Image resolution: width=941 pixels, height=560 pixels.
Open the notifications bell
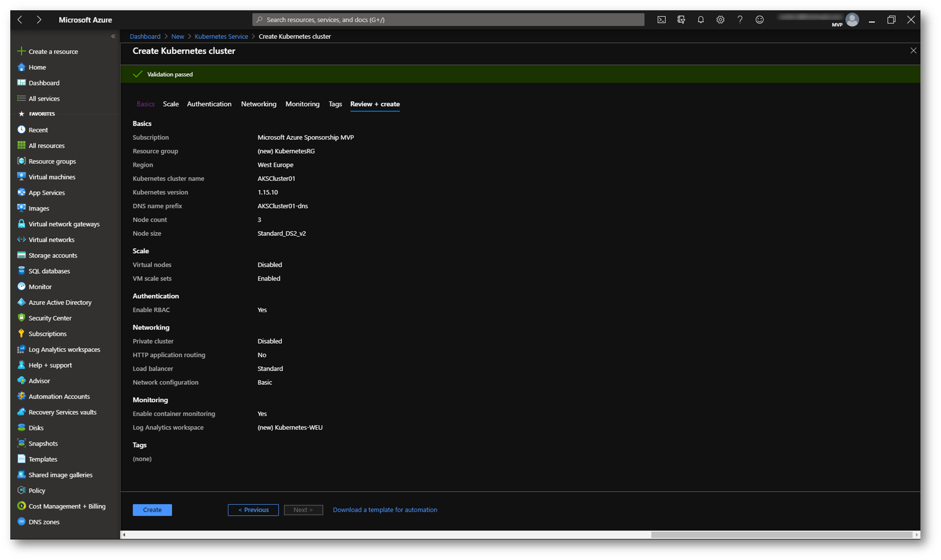pyautogui.click(x=700, y=20)
